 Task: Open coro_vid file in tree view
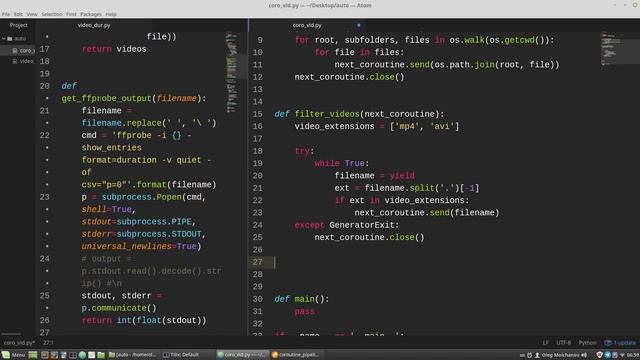point(24,51)
